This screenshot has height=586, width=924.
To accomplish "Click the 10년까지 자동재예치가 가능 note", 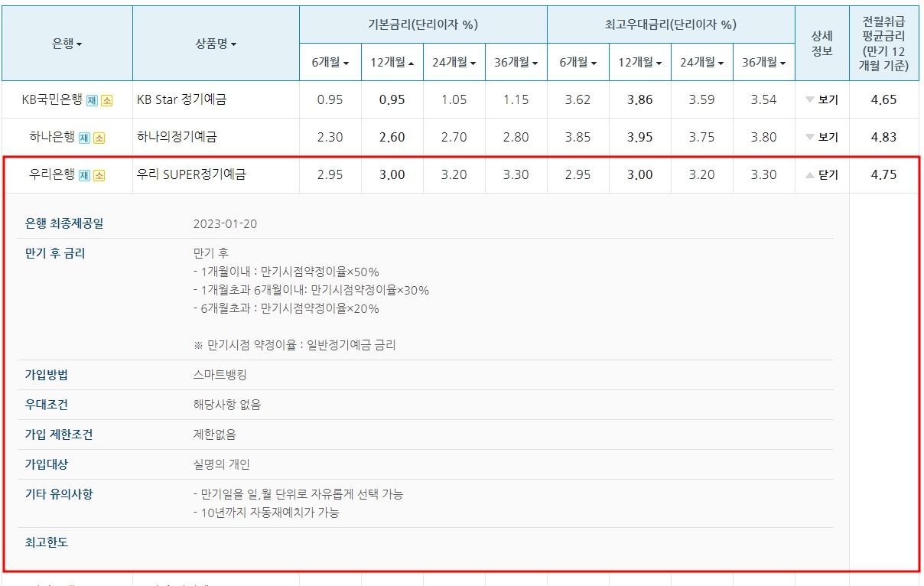I will 267,513.
